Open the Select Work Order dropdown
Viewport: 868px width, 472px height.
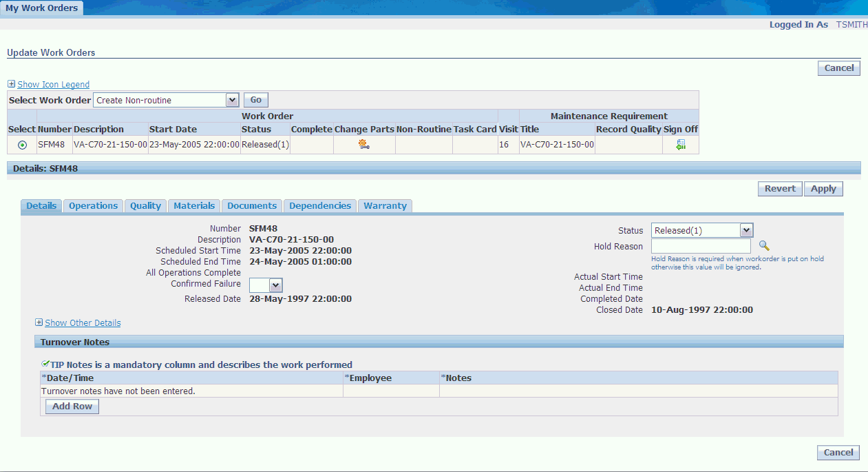click(x=166, y=100)
